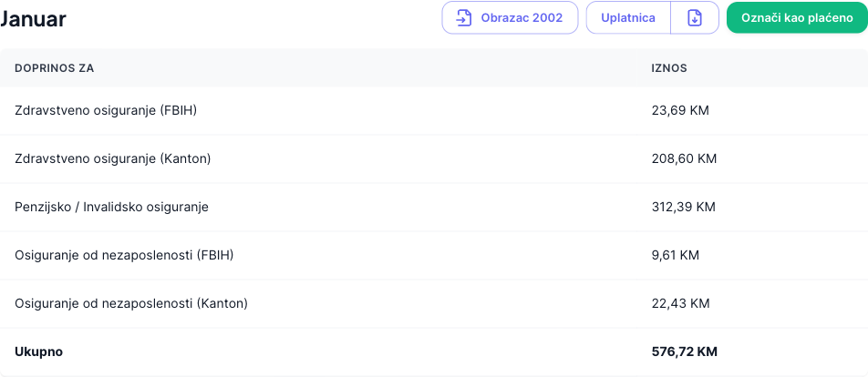Image resolution: width=868 pixels, height=377 pixels.
Task: Click the IZNOS column header
Action: pyautogui.click(x=669, y=68)
